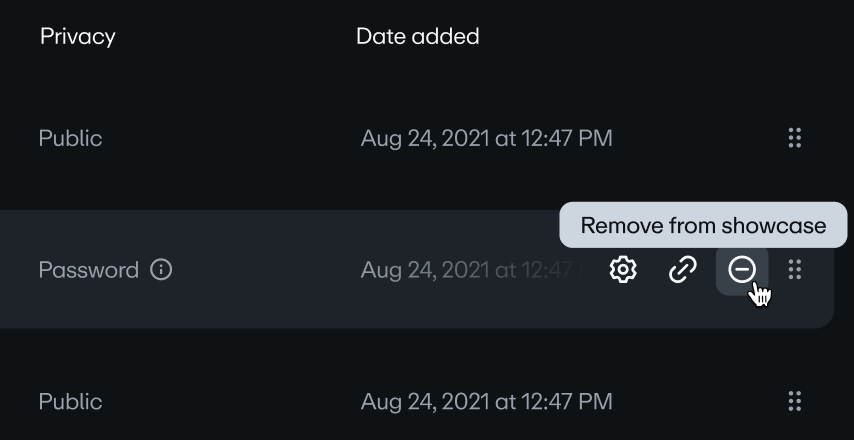
Task: Click the empty space right of the Date added header
Action: pyautogui.click(x=650, y=36)
